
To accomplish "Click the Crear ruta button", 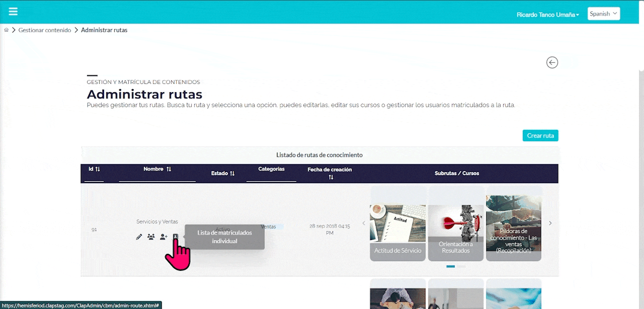I will [540, 136].
